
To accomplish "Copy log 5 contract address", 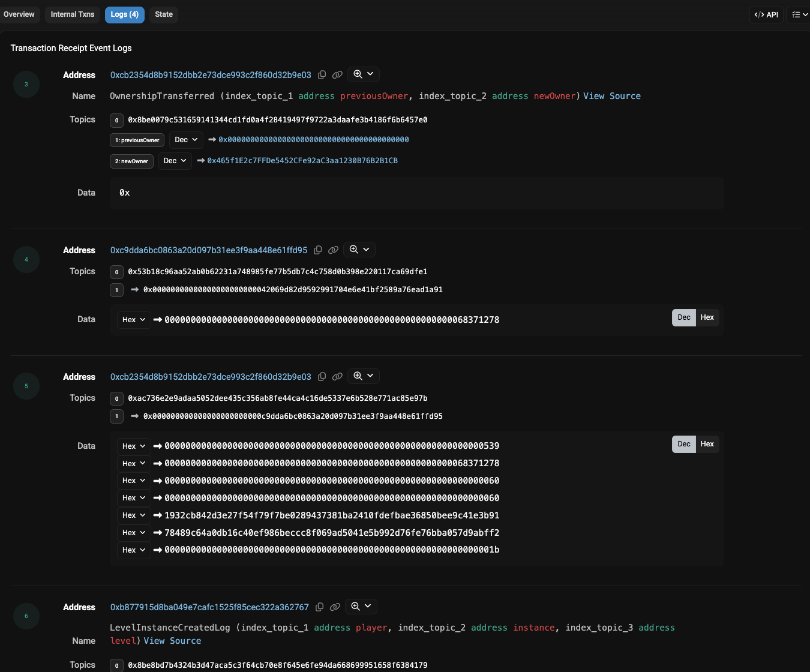I will click(x=322, y=377).
